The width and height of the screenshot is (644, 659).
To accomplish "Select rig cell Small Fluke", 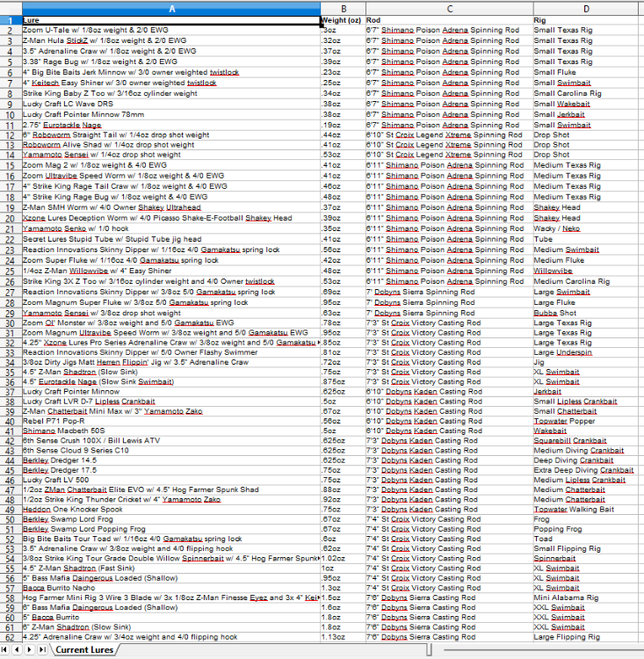I will (586, 72).
